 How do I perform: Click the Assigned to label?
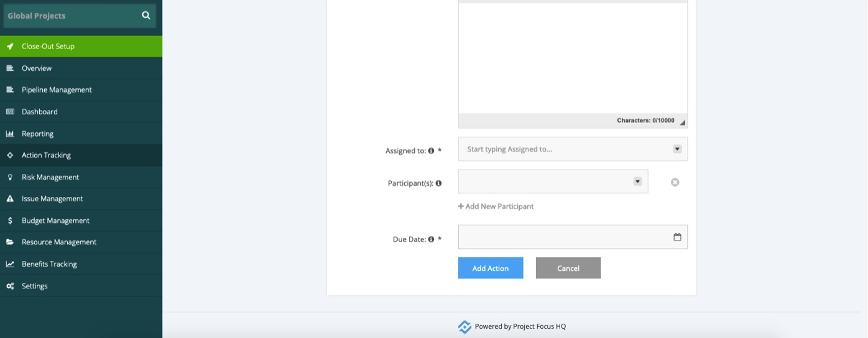point(405,150)
